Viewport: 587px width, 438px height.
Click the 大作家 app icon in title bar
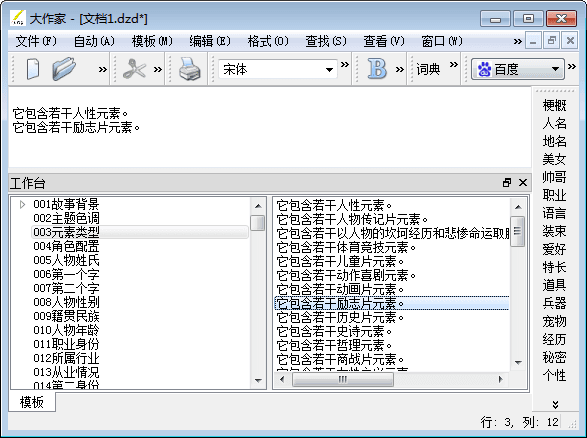pos(18,18)
